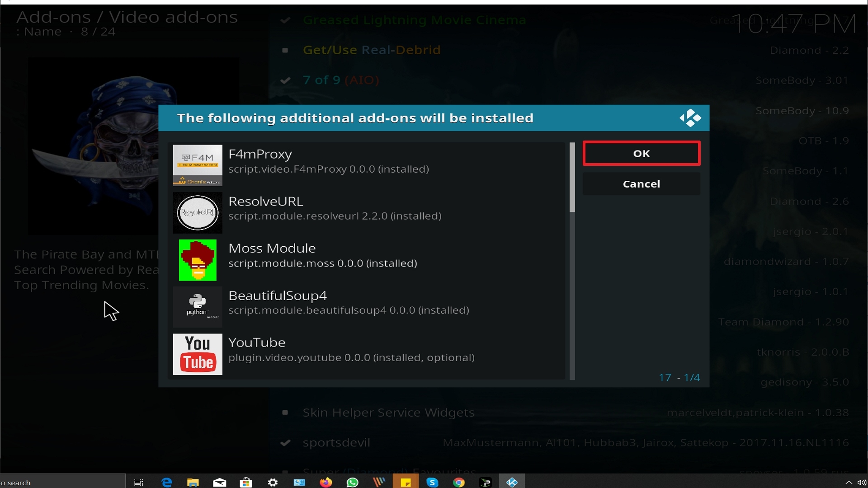Select the 'plugin.video.youtube 0.0.0 (installed, optional)' text
This screenshot has width=868, height=488.
[x=351, y=357]
